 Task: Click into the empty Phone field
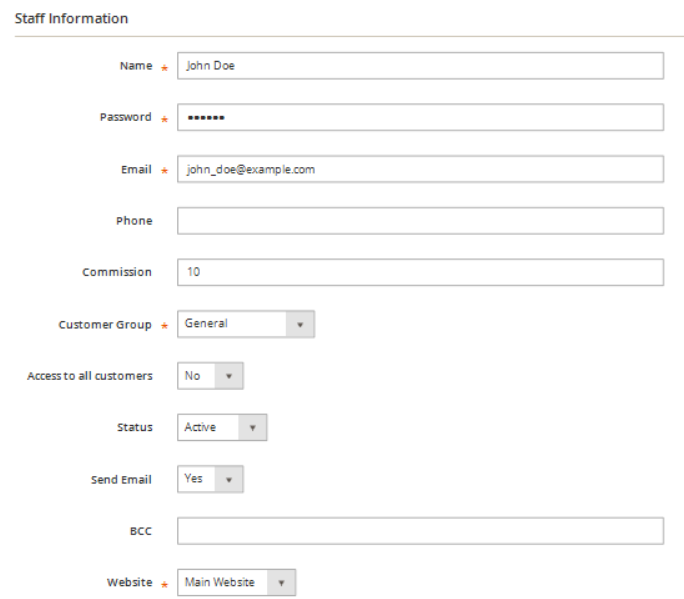tap(420, 221)
